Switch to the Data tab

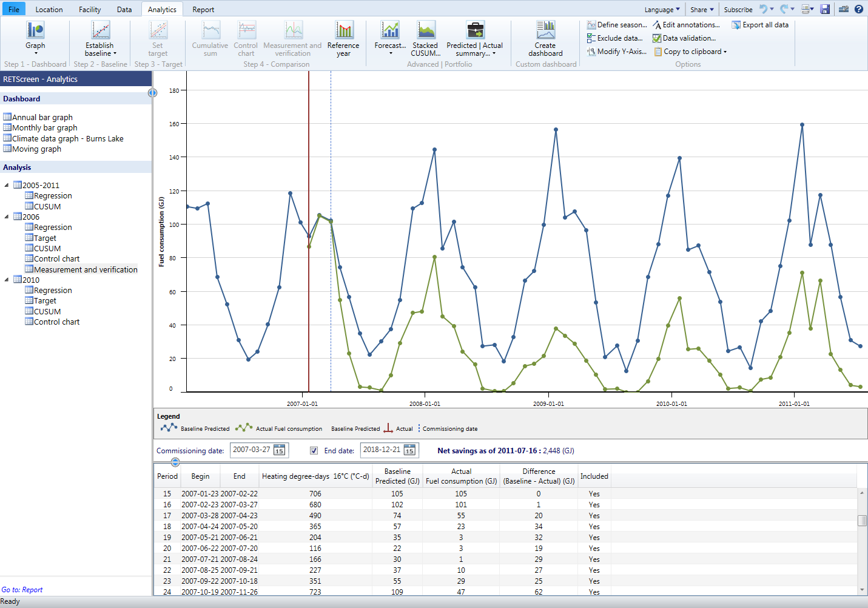click(x=124, y=10)
